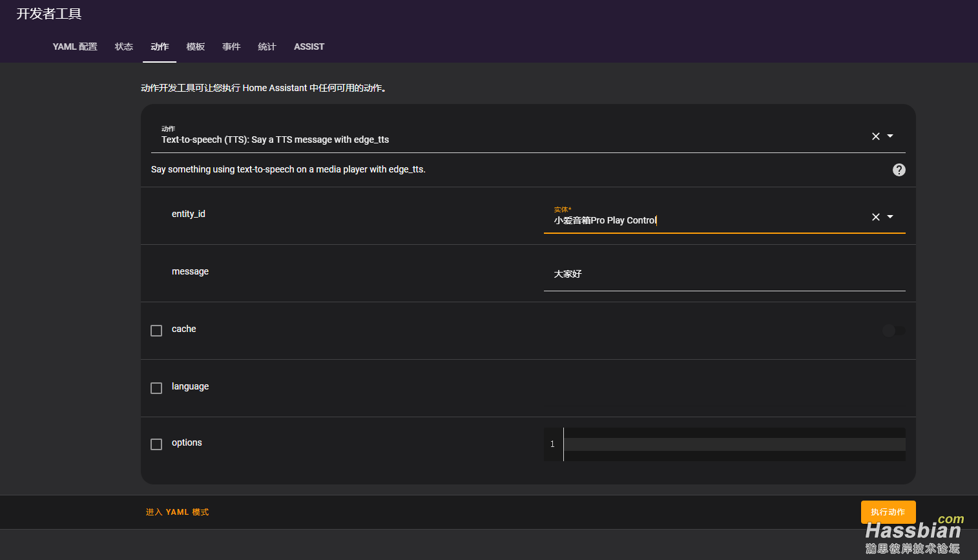978x560 pixels.
Task: Enable the language checkbox
Action: pos(156,388)
